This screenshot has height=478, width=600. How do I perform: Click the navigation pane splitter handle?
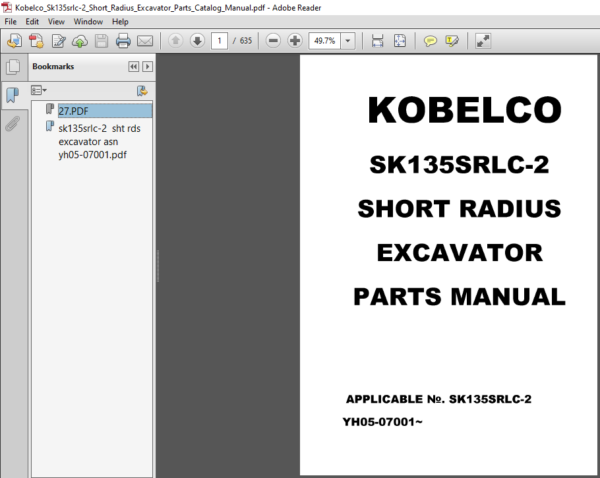(x=158, y=266)
